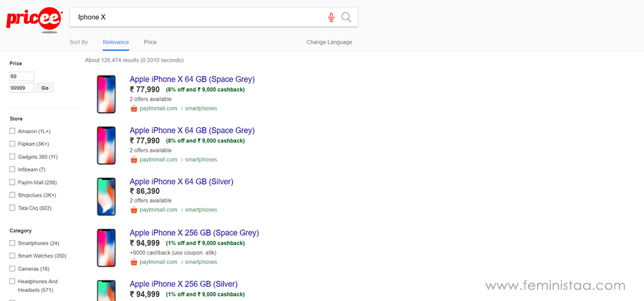Check the Smart Watches category filter
Screen dimensions: 644x301
[x=13, y=256]
